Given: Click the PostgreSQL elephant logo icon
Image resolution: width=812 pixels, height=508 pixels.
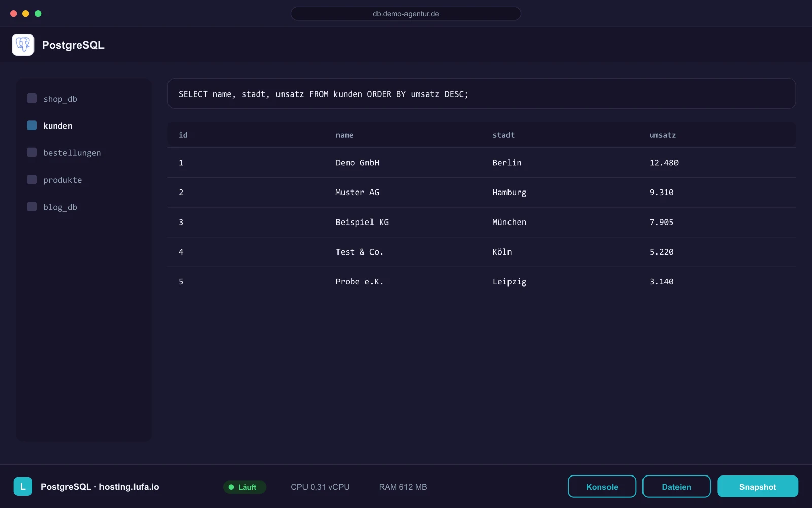Looking at the screenshot, I should click(23, 45).
